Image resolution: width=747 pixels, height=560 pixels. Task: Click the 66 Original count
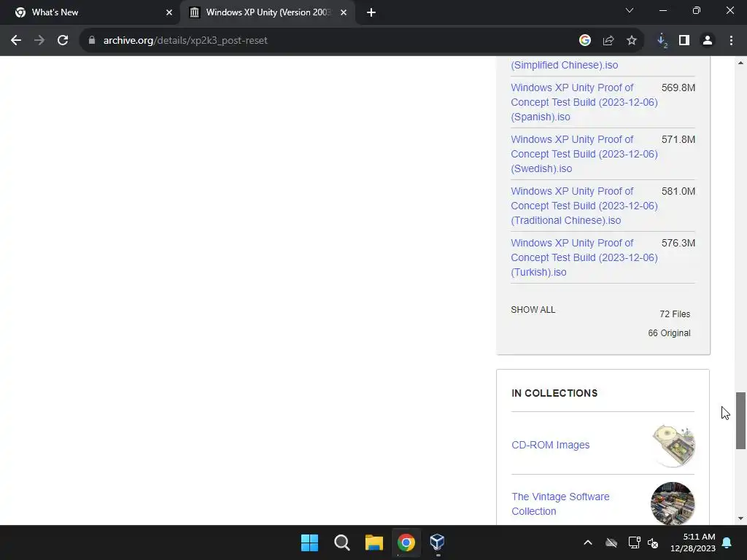[x=669, y=333]
